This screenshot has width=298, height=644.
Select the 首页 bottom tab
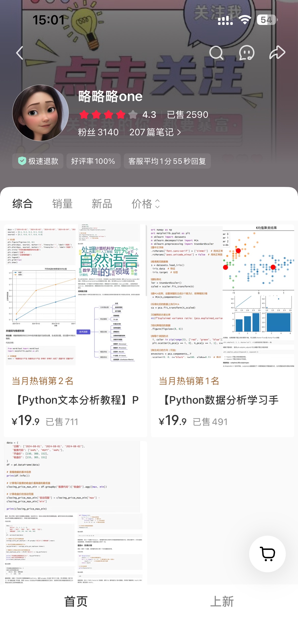(x=76, y=602)
